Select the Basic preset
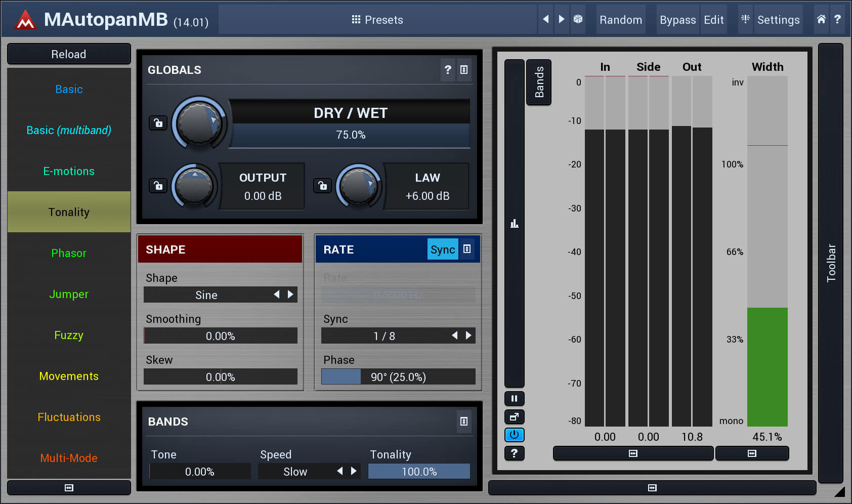 69,89
